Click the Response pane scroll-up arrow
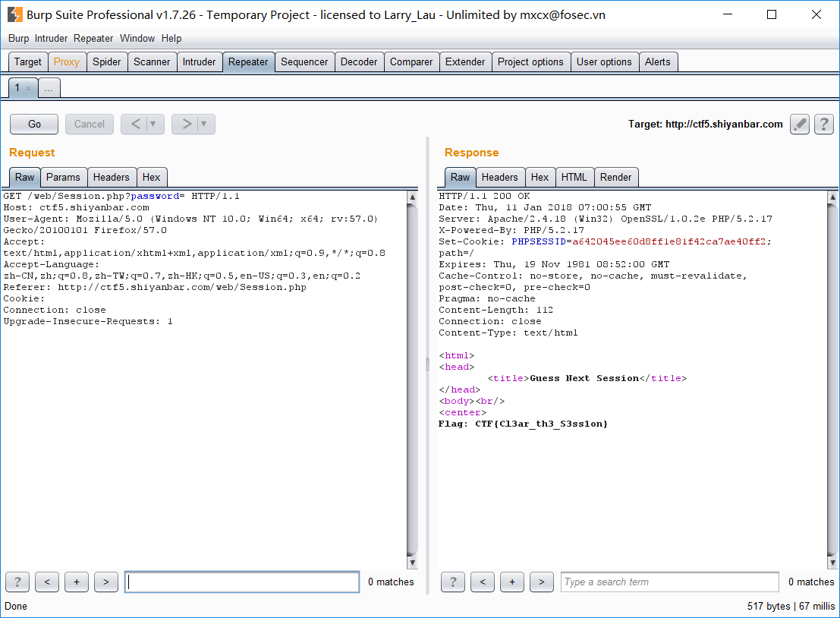The height and width of the screenshot is (618, 840). 832,197
